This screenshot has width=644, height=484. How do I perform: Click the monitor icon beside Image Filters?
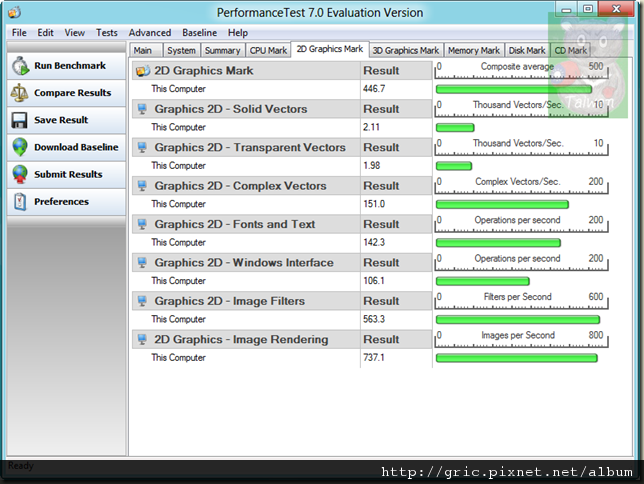coord(142,301)
